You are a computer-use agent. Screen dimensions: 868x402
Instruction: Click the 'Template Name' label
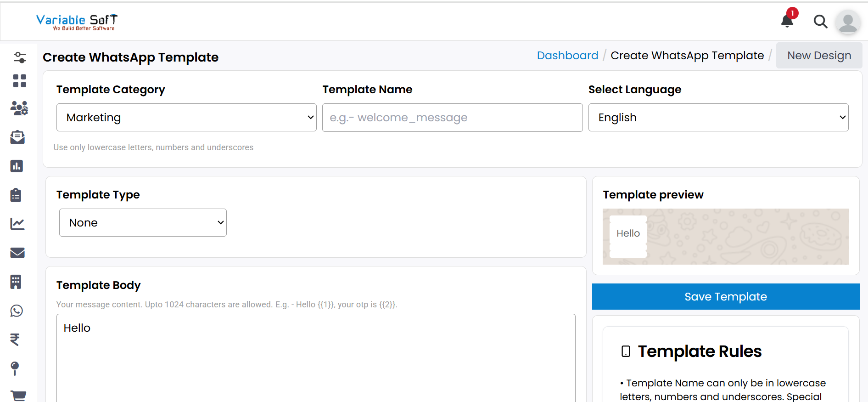[367, 90]
